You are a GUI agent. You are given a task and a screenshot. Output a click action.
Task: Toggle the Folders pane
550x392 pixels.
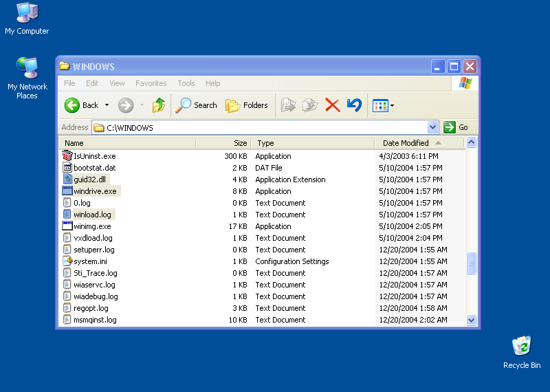coord(247,105)
